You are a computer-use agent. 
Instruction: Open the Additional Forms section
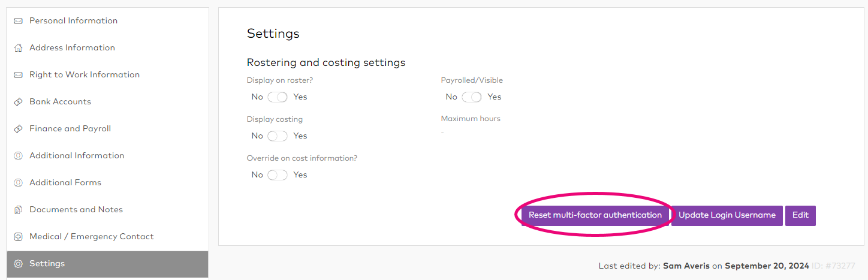pos(65,183)
